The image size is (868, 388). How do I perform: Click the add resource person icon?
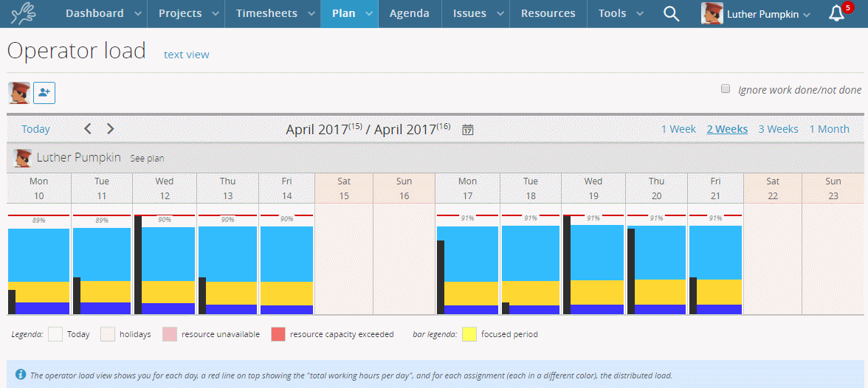(44, 93)
